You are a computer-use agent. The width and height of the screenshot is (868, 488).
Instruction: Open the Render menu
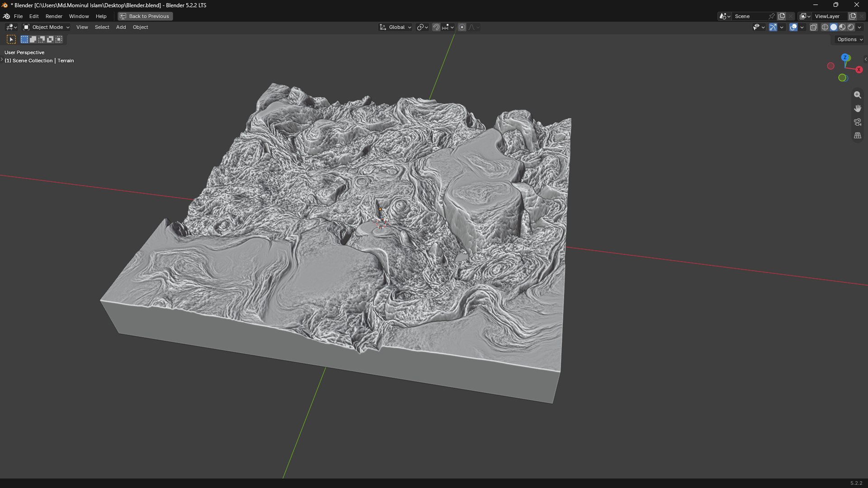54,16
